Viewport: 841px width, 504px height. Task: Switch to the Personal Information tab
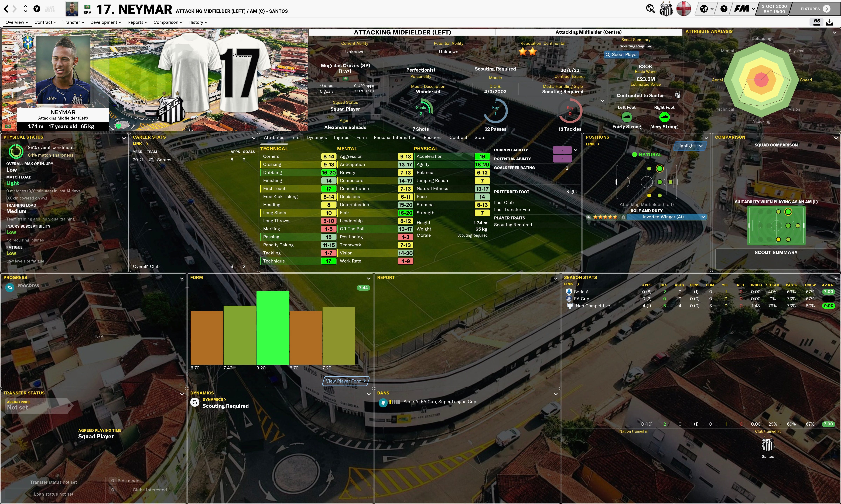(x=395, y=138)
